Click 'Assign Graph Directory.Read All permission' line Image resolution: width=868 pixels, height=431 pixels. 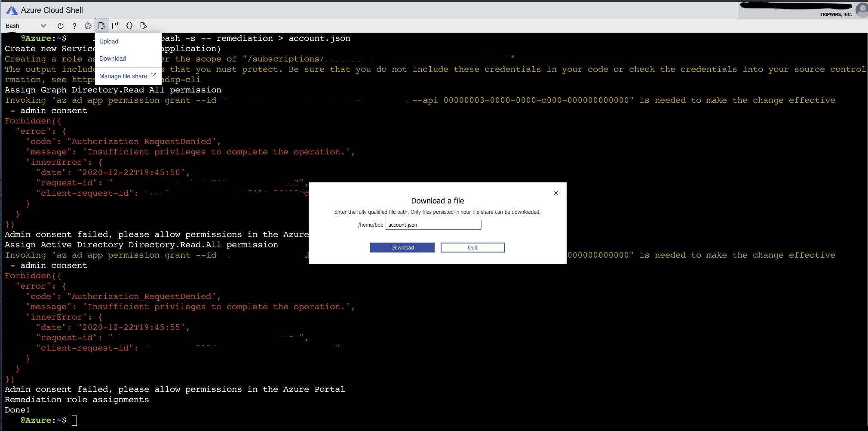[113, 90]
